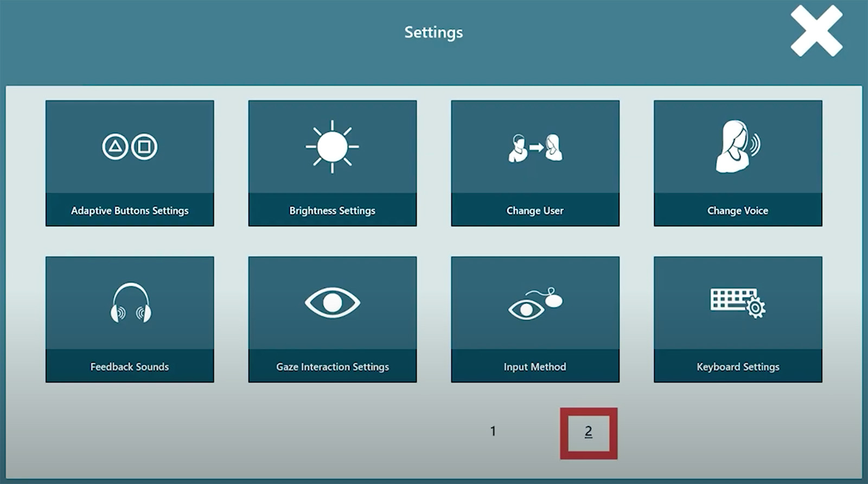Screen dimensions: 868x484
Task: Open the Change Voice label
Action: 737,211
